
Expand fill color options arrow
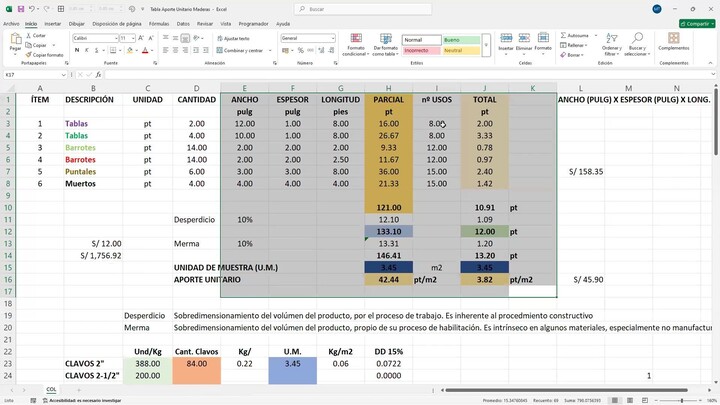tap(137, 51)
